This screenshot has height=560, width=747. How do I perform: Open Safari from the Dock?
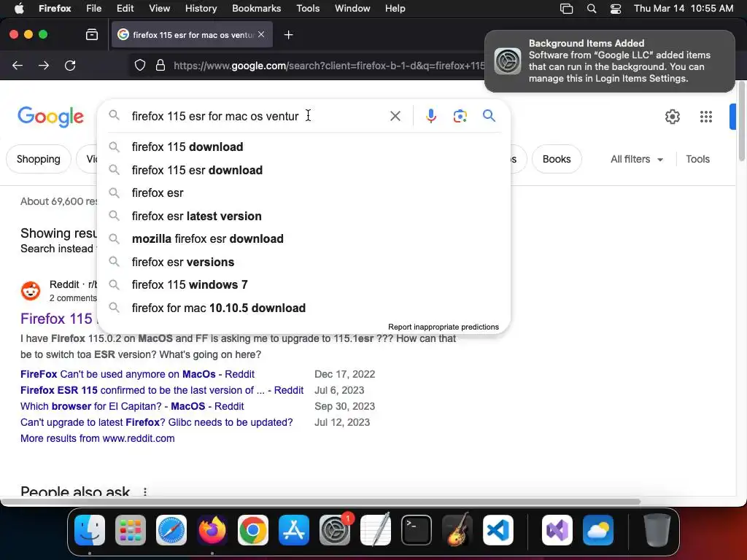tap(171, 530)
